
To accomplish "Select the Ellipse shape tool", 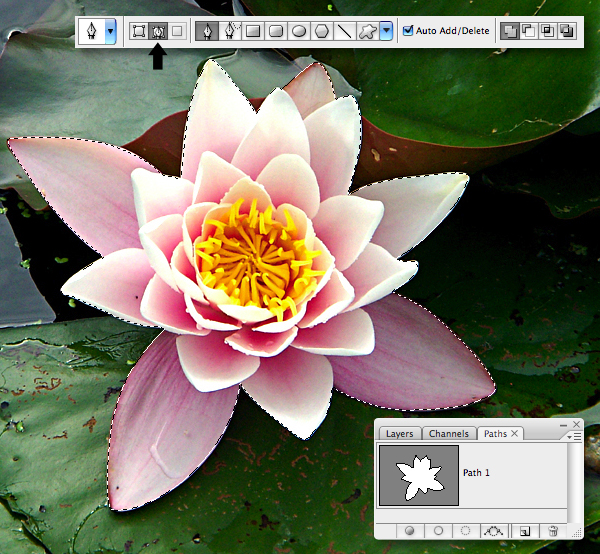I will click(299, 31).
